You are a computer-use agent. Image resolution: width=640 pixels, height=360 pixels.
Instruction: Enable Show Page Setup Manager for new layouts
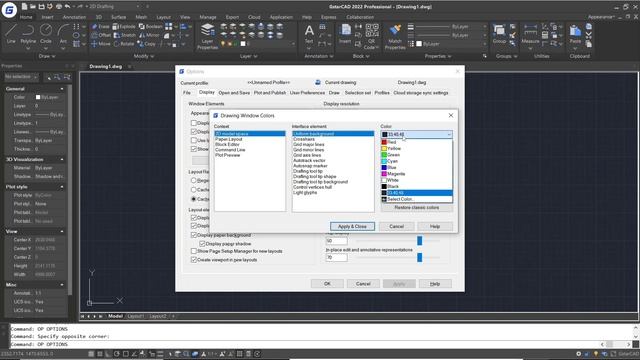click(194, 251)
